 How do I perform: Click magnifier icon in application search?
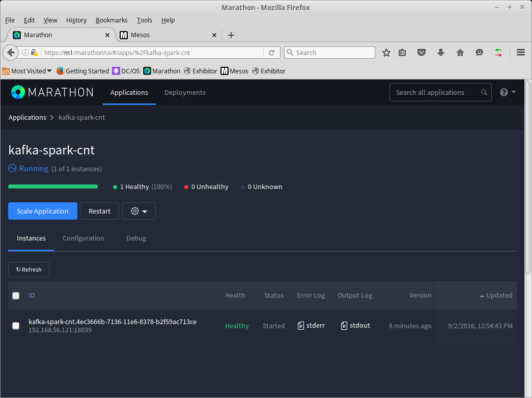click(x=484, y=92)
